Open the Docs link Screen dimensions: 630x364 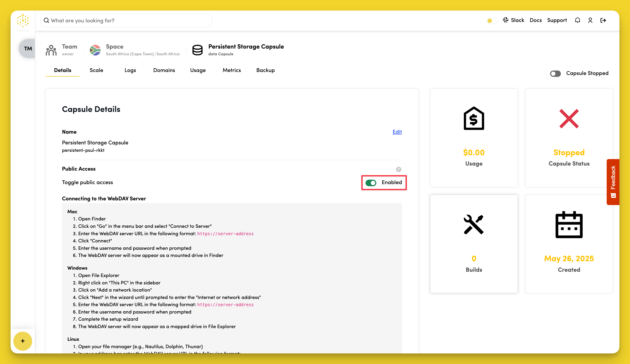(x=535, y=20)
